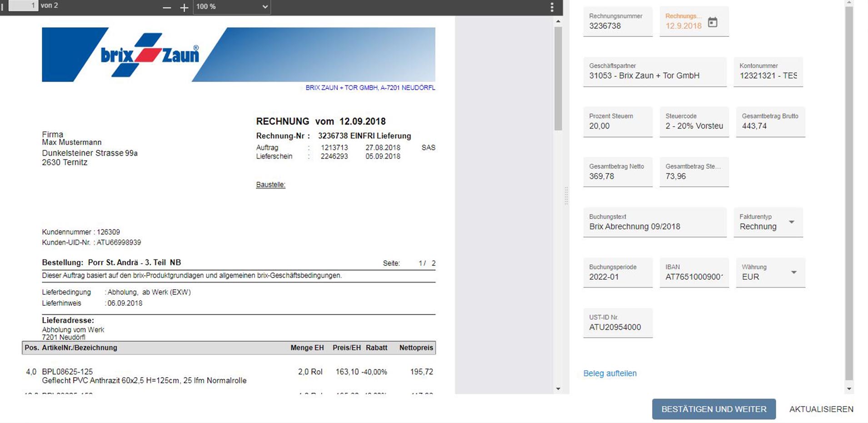Edit the Gesamtbetrag Steuern field

(x=694, y=172)
